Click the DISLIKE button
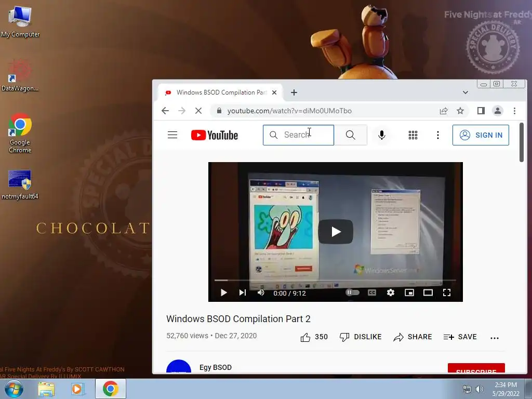The width and height of the screenshot is (532, 399). 361,337
